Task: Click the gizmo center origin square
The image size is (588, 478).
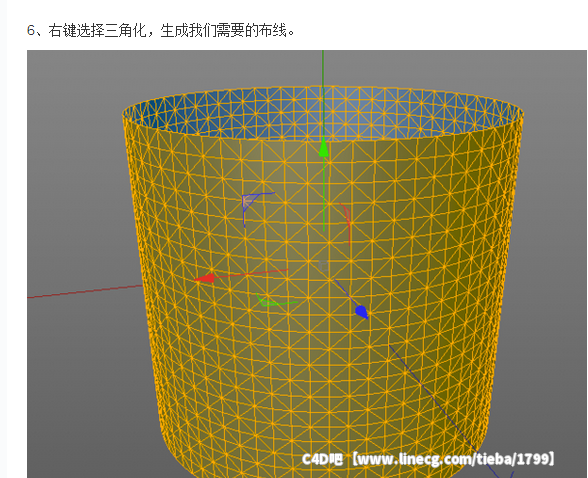Action: 324,265
